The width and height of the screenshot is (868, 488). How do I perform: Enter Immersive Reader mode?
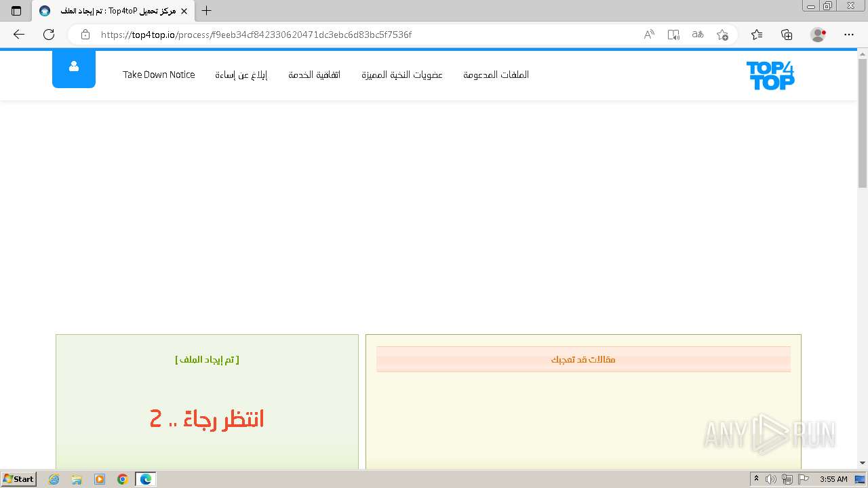point(673,35)
